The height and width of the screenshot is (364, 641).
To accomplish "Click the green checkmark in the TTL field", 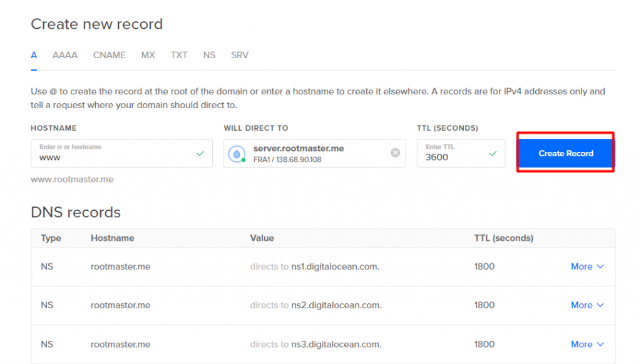I will (x=493, y=153).
